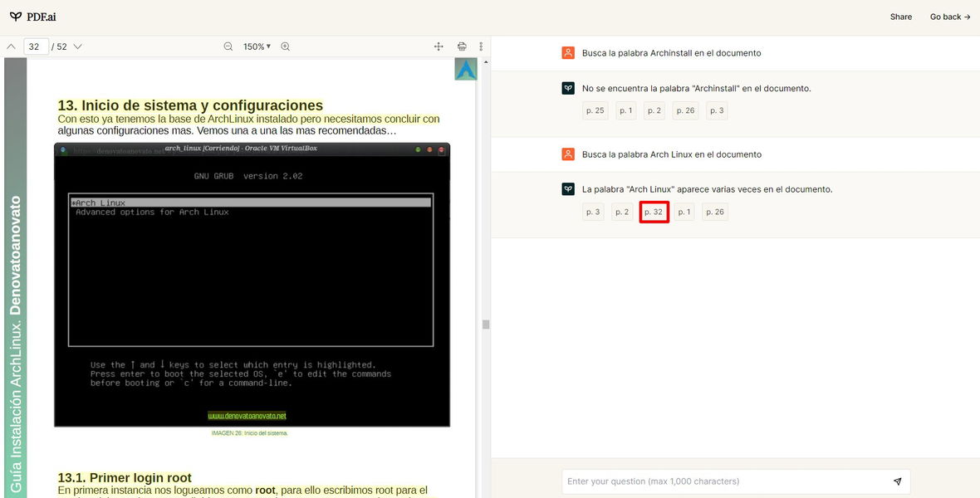Print the document
This screenshot has width=980, height=498.
click(462, 46)
